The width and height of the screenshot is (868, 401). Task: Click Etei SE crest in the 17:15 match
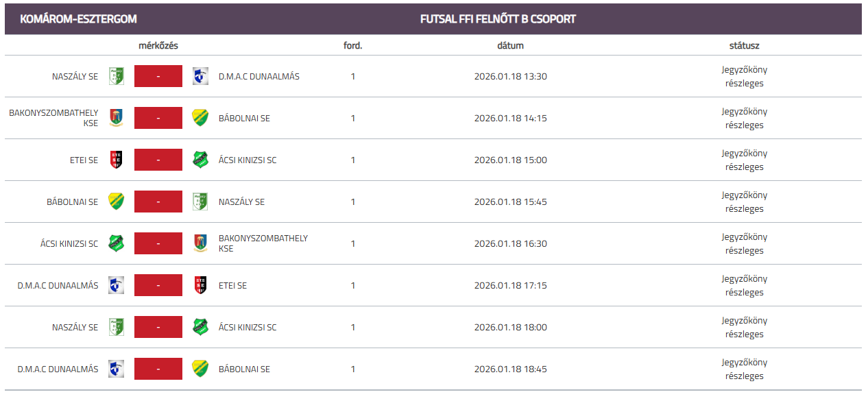tap(200, 285)
